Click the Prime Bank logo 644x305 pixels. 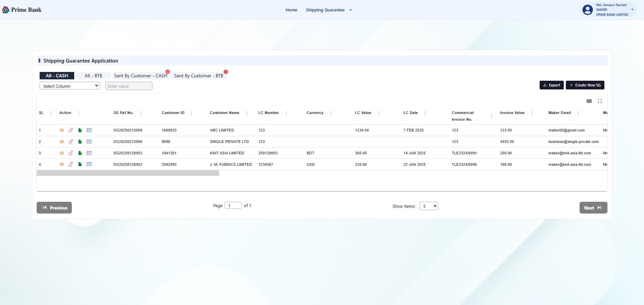22,10
